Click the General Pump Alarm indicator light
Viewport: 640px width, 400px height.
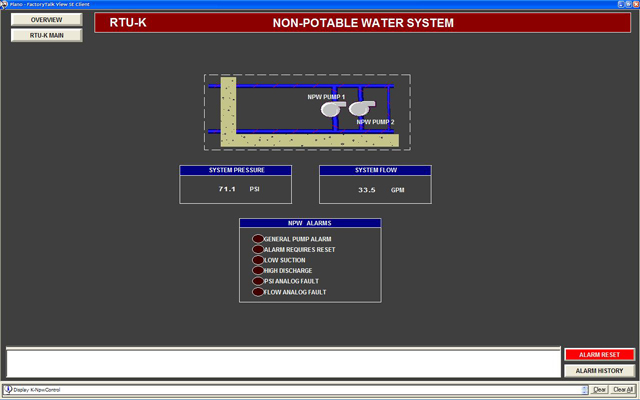pyautogui.click(x=257, y=239)
